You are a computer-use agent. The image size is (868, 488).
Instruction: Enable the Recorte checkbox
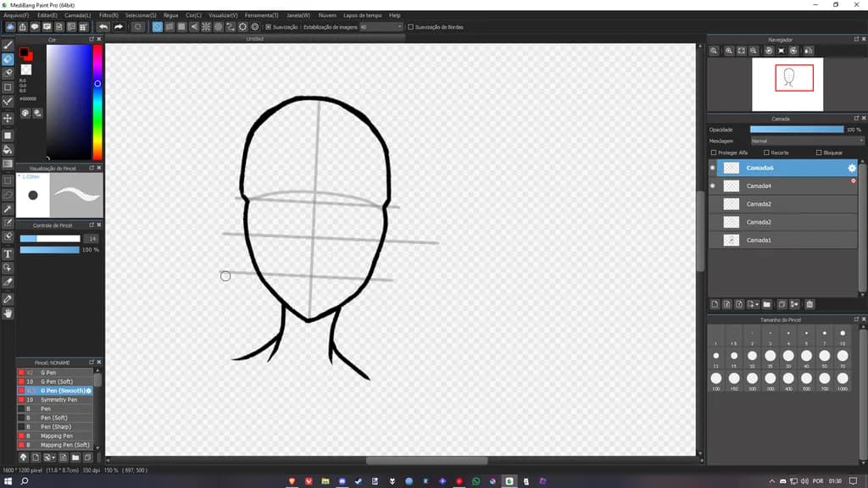[766, 152]
